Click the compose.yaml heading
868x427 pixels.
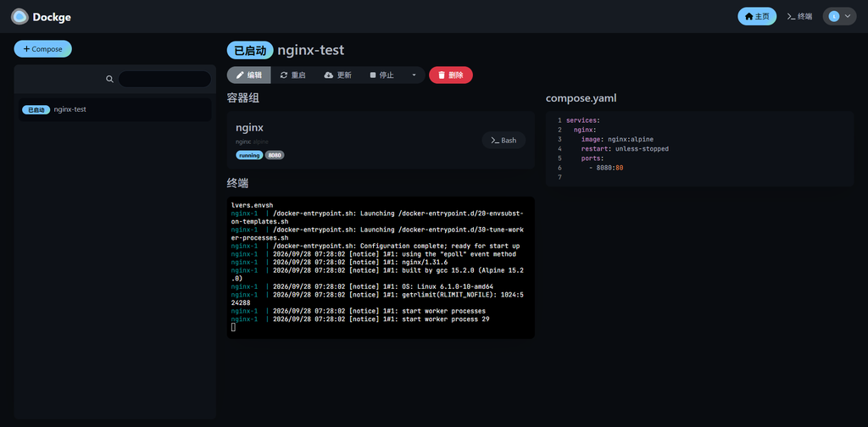581,98
